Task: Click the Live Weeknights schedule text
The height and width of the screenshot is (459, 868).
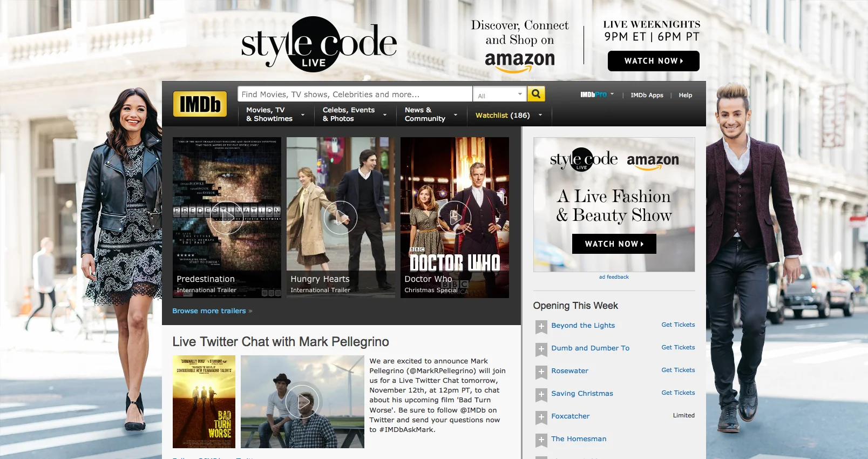Action: click(x=652, y=31)
